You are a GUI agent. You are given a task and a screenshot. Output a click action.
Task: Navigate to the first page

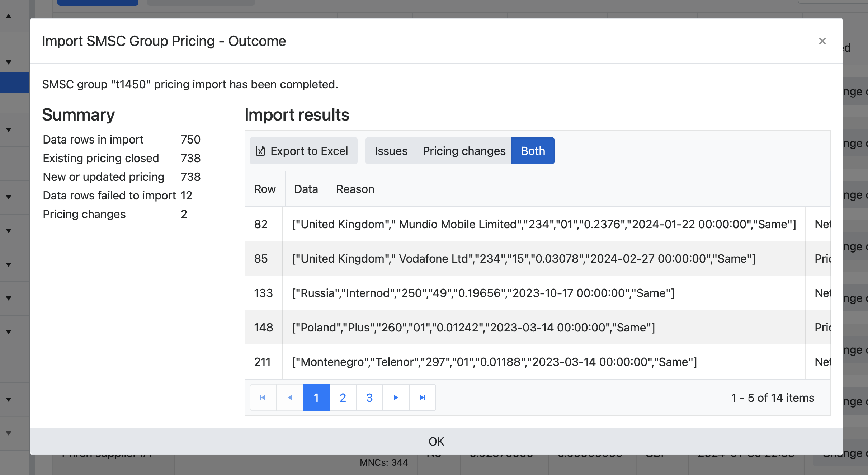click(263, 397)
